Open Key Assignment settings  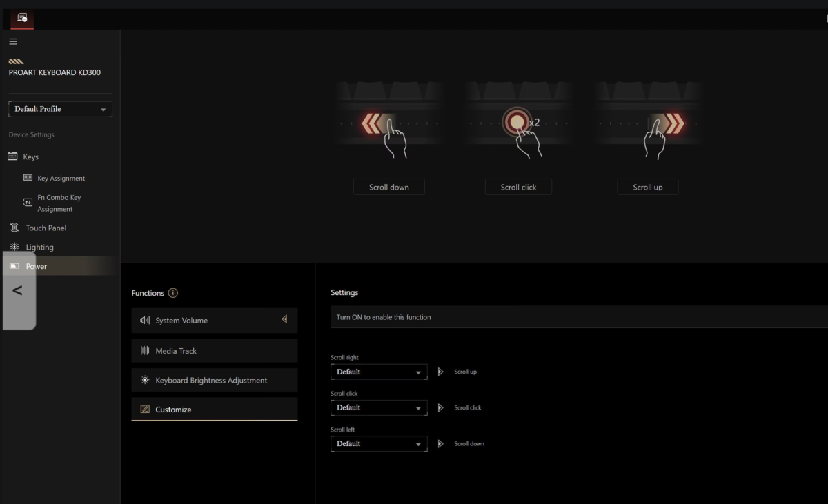point(61,178)
